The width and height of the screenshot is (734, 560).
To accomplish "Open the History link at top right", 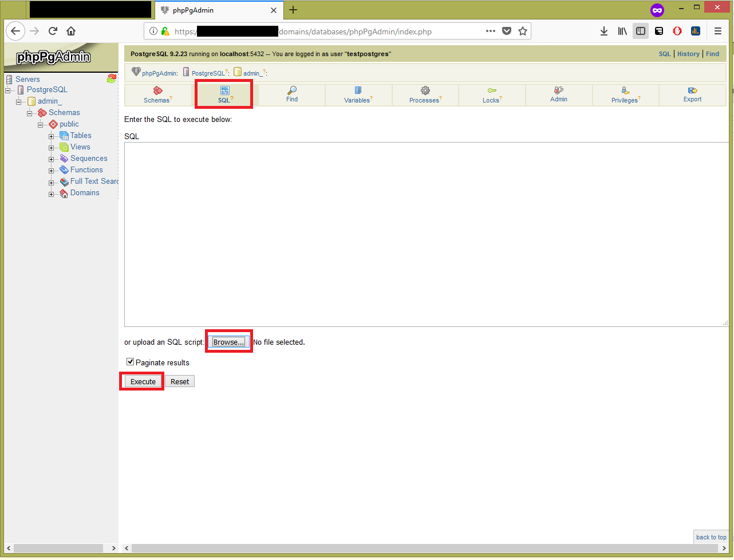I will tap(688, 54).
